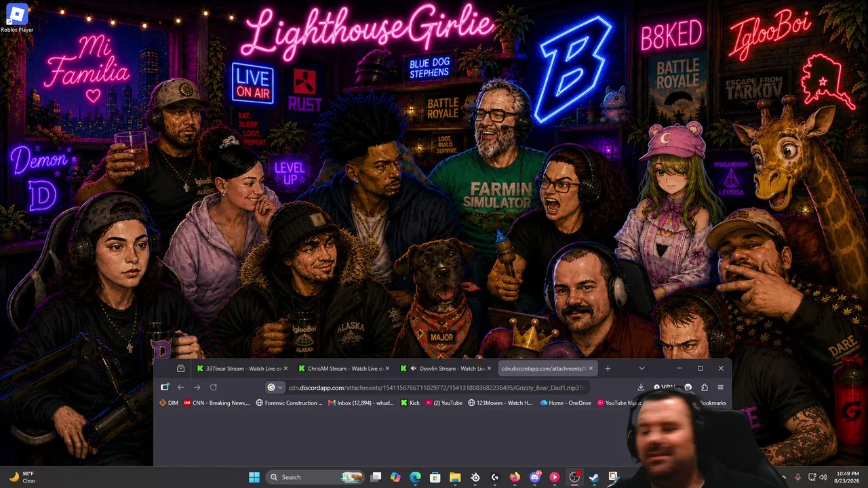Open Microsoft Edge from the taskbar
868x488 pixels.
(416, 477)
